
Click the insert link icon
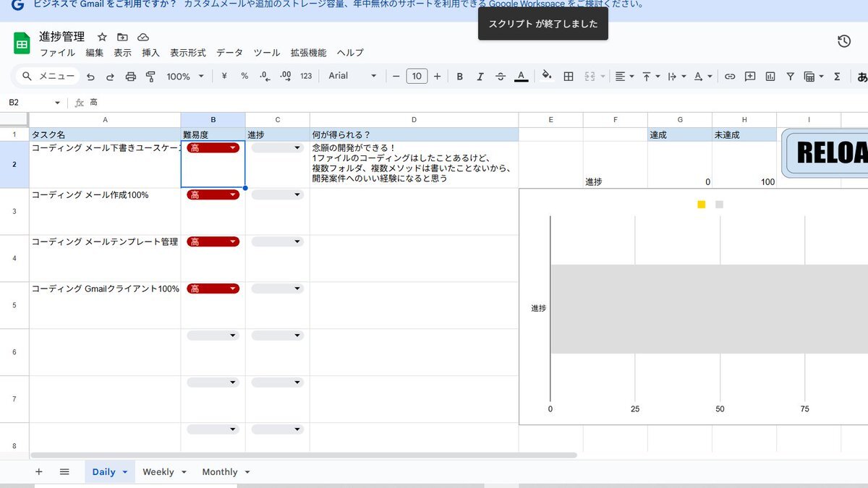click(x=730, y=76)
